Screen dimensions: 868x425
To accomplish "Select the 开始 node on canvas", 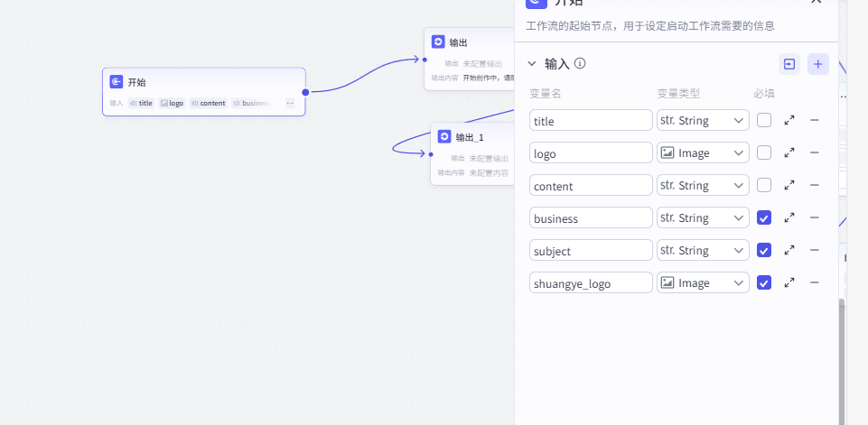I will [x=203, y=82].
